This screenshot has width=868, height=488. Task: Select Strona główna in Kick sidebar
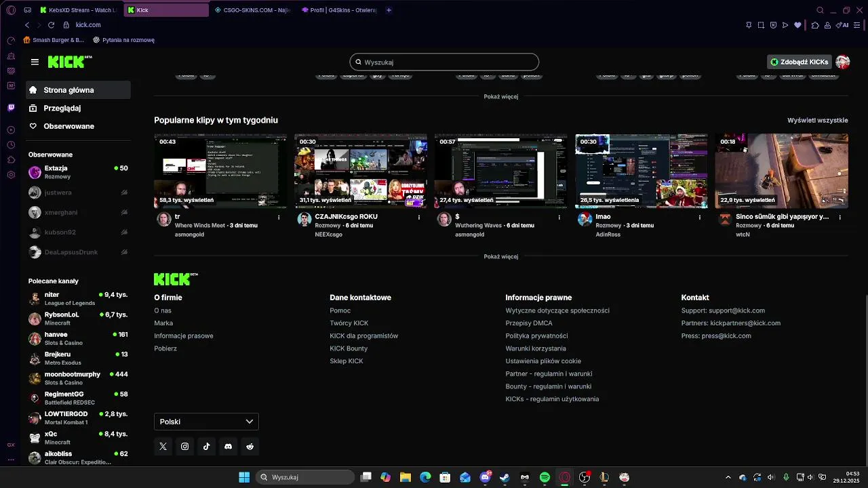click(x=79, y=89)
